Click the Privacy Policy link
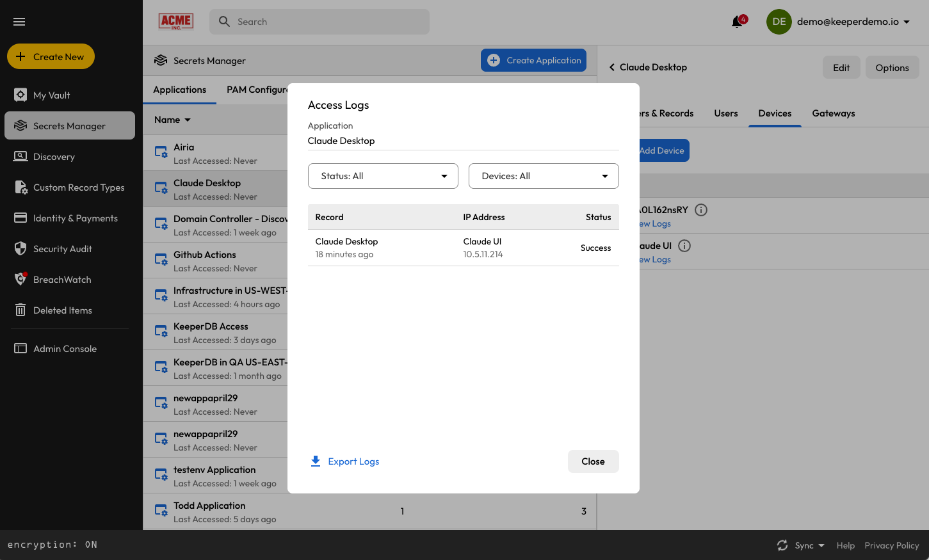This screenshot has height=560, width=929. [x=891, y=545]
